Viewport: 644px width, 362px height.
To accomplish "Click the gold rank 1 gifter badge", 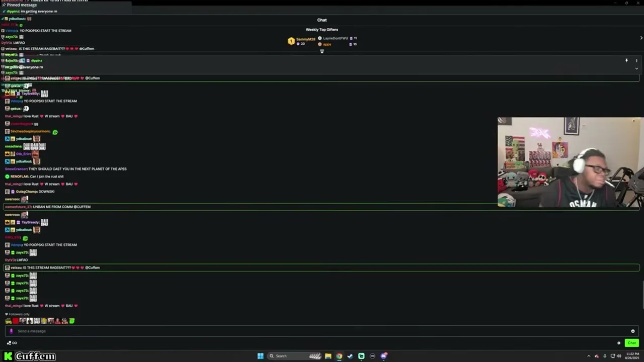I will [291, 41].
